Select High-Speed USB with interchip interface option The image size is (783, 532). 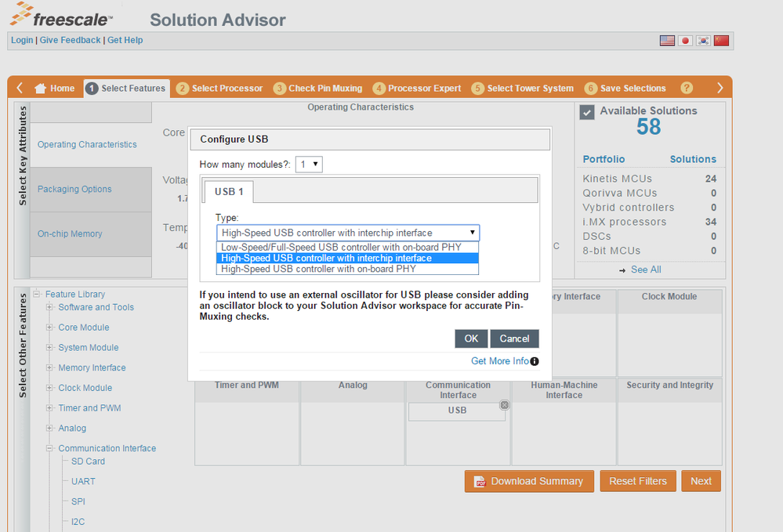click(347, 258)
